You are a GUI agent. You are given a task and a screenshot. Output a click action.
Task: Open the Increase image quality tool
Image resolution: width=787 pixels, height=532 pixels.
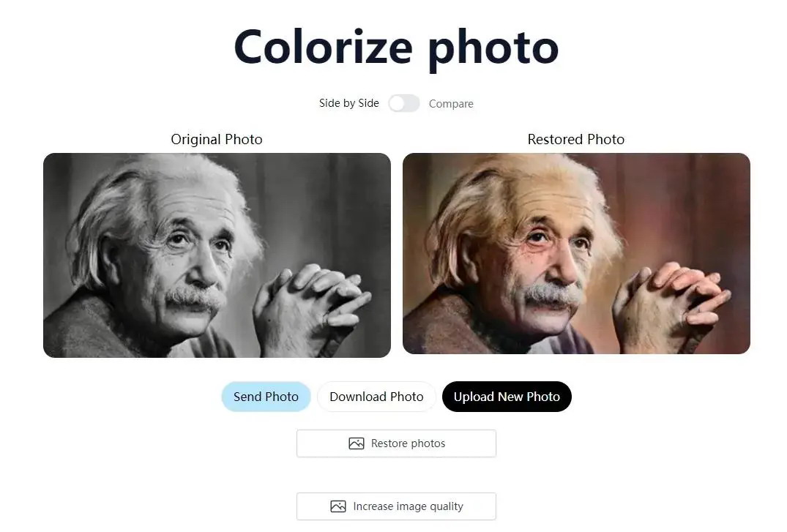397,506
